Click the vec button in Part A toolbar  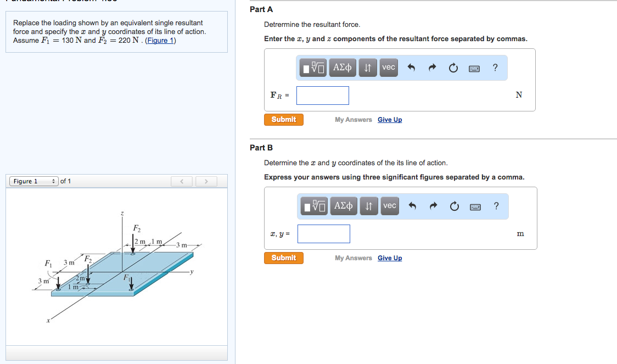[389, 68]
